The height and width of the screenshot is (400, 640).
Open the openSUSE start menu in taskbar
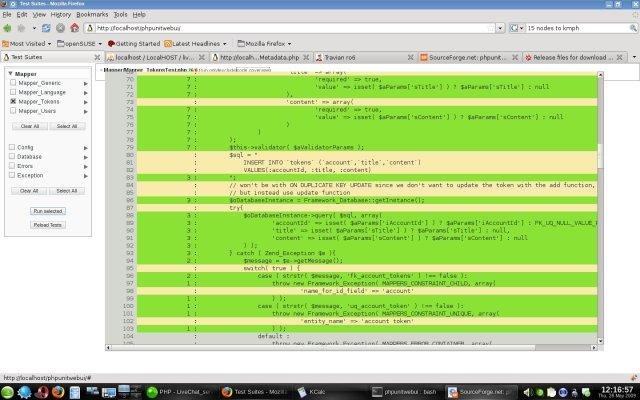click(7, 392)
